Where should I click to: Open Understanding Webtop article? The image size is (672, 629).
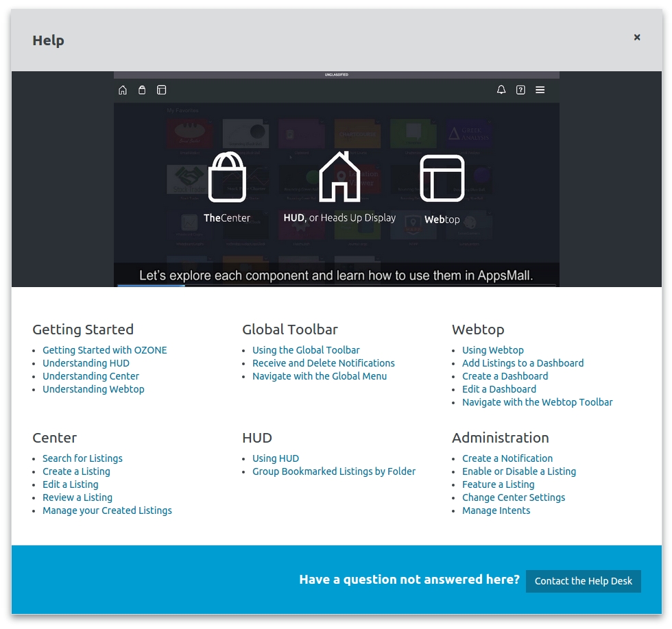pyautogui.click(x=93, y=389)
